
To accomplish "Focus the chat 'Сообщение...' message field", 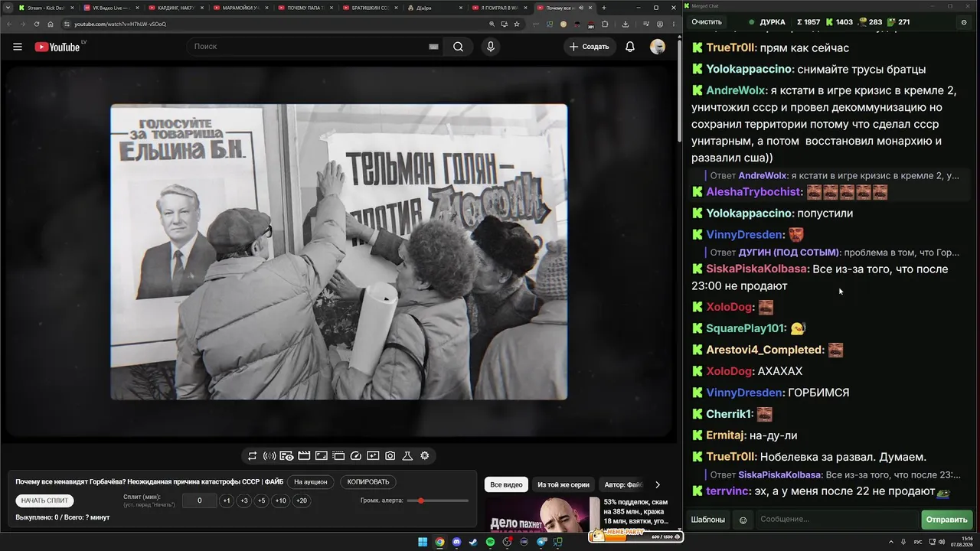I will (x=837, y=520).
